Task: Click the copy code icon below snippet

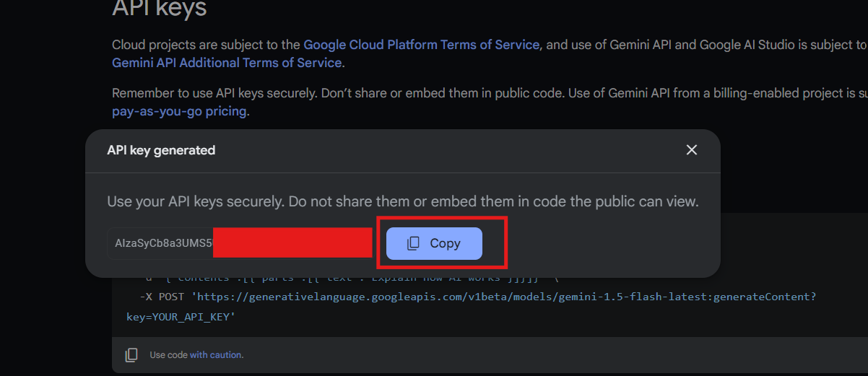Action: click(x=131, y=355)
